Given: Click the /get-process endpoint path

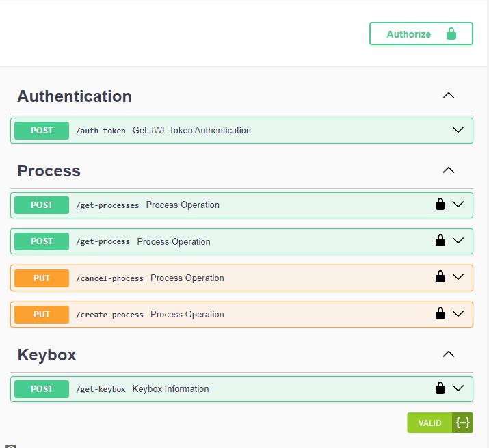Looking at the screenshot, I should click(103, 242).
